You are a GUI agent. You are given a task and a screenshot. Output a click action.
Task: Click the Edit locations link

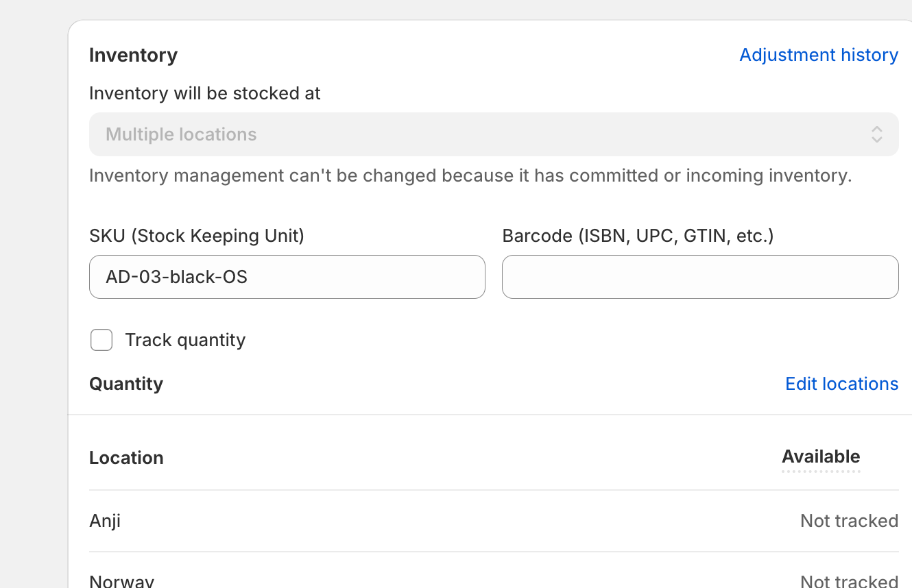(841, 384)
